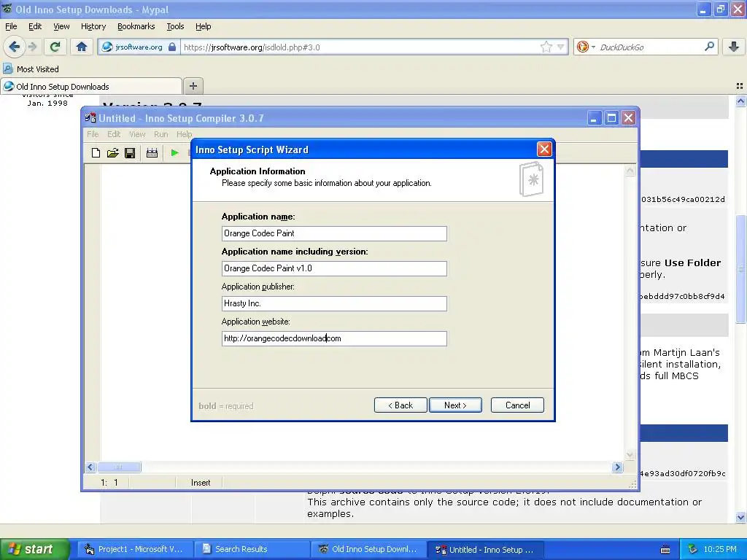The width and height of the screenshot is (747, 560).
Task: Go back with the browser back arrow
Action: click(14, 47)
